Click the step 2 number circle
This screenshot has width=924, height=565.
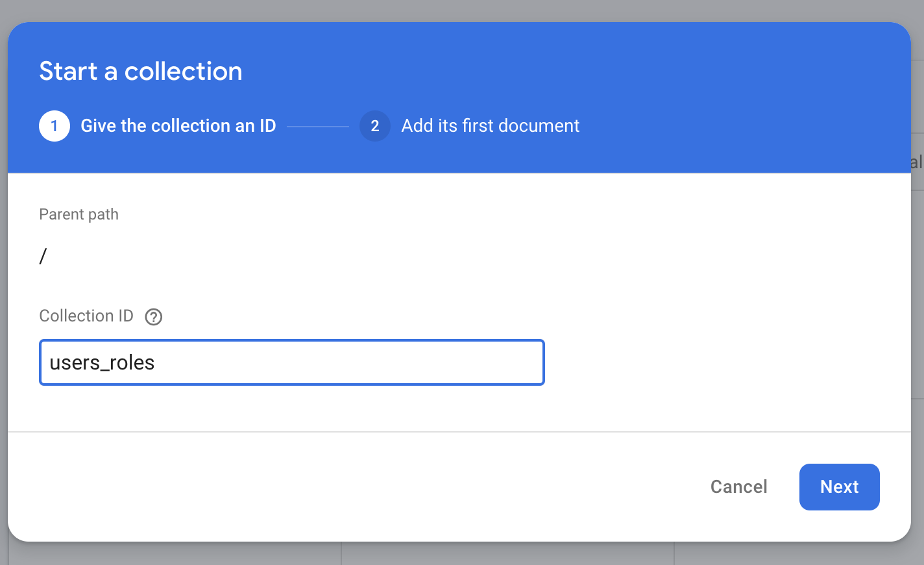tap(374, 126)
